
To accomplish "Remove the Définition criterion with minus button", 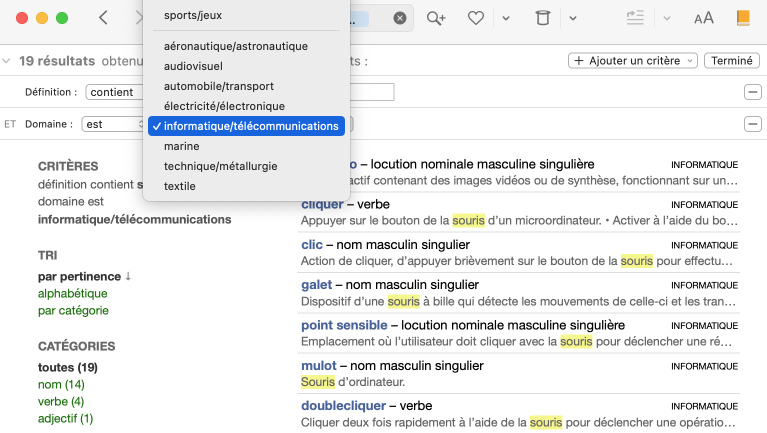I will 751,92.
